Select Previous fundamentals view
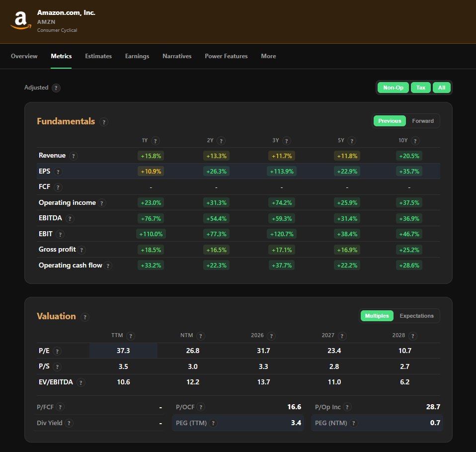Screen dimensions: 476x452 click(x=390, y=121)
